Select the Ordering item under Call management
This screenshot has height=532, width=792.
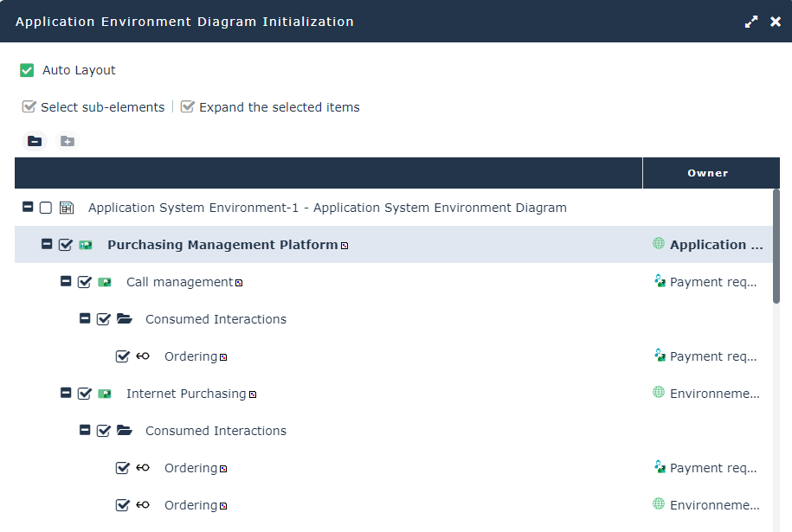190,356
